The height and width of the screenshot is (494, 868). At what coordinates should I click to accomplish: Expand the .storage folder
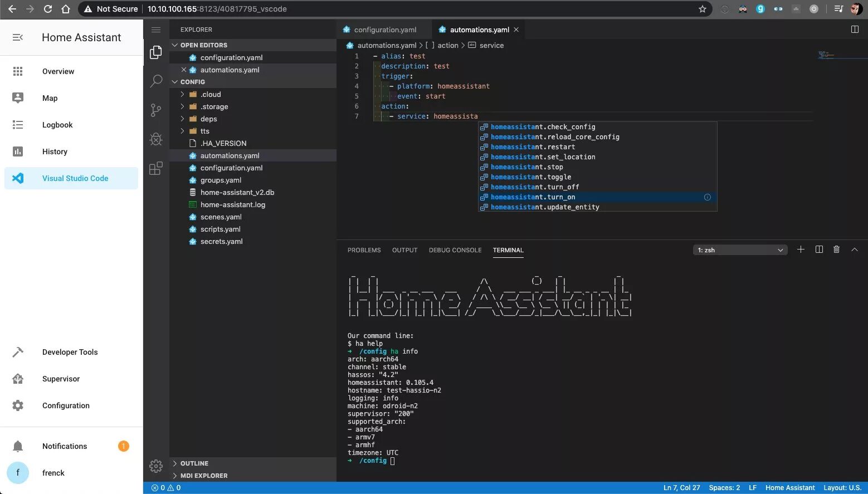[253, 106]
